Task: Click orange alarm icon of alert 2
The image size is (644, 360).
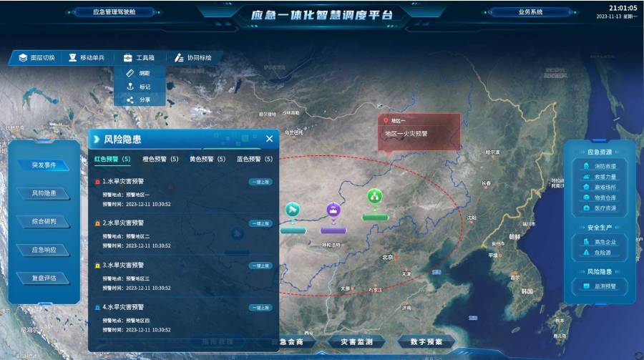Action: click(x=98, y=223)
